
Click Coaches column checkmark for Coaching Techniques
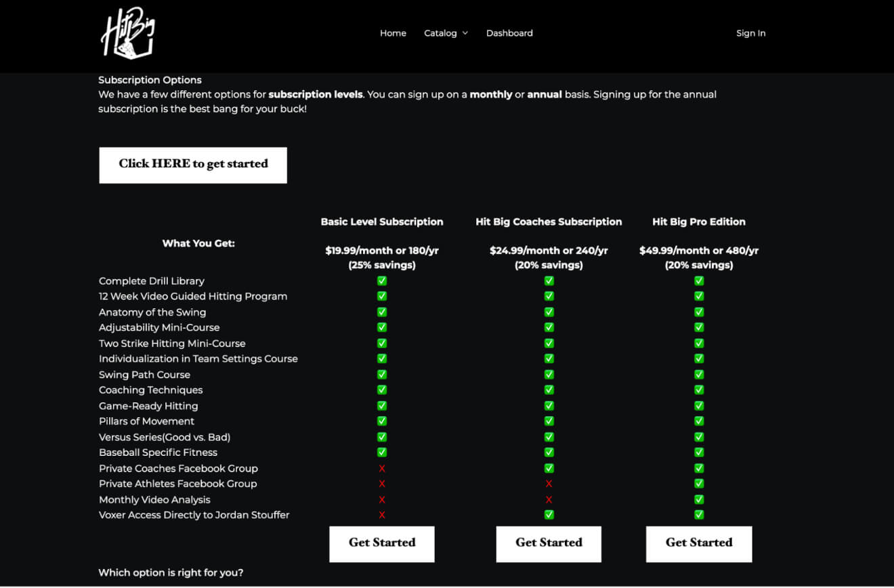click(x=549, y=390)
